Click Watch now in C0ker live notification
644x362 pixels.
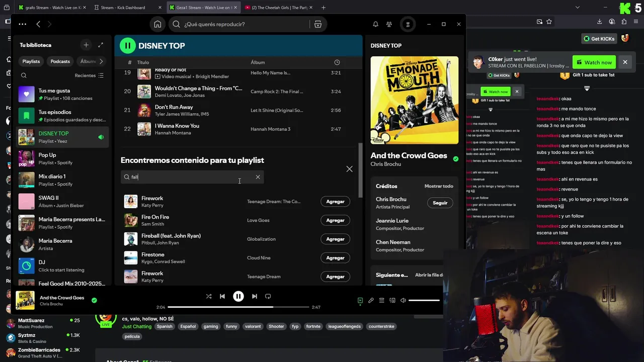tap(594, 62)
